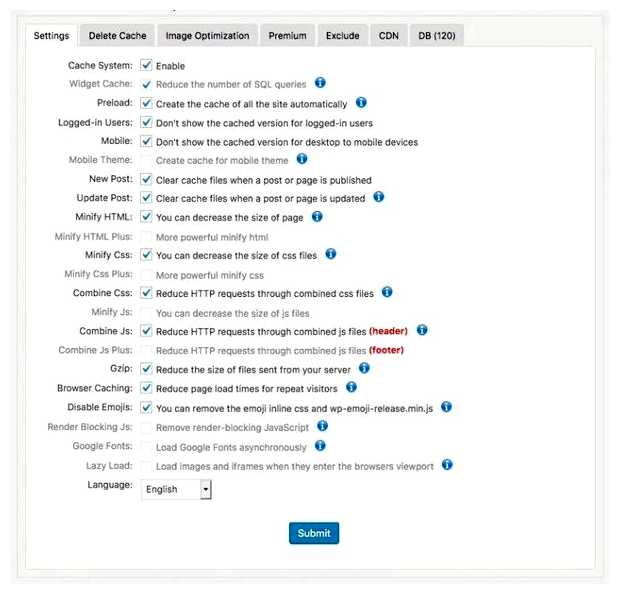
Task: Enable the Lazy Load checkbox
Action: point(146,465)
